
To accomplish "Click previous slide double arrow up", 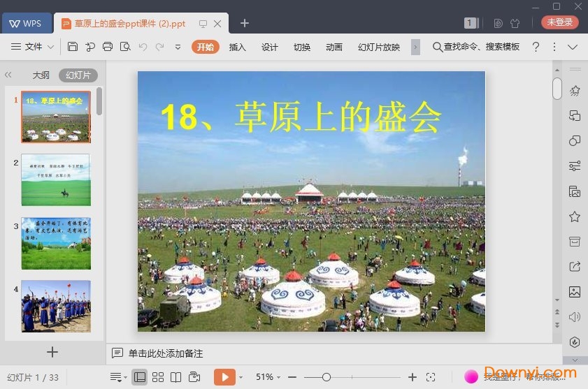I will point(557,311).
